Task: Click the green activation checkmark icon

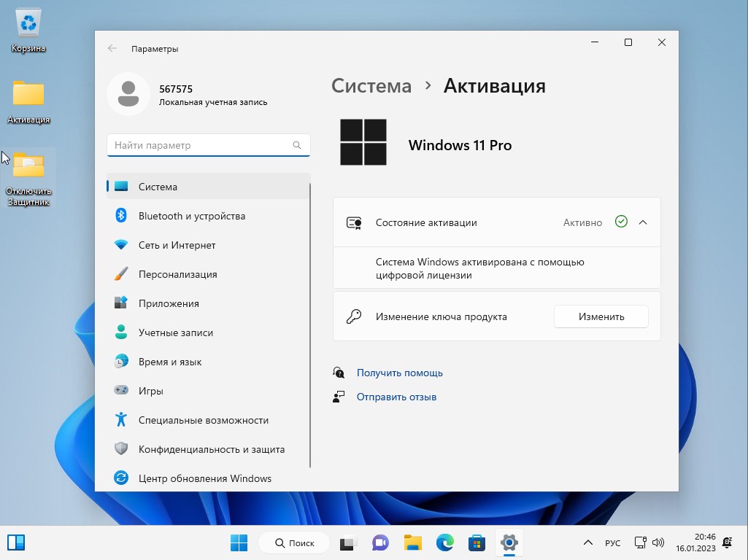Action: pyautogui.click(x=621, y=222)
